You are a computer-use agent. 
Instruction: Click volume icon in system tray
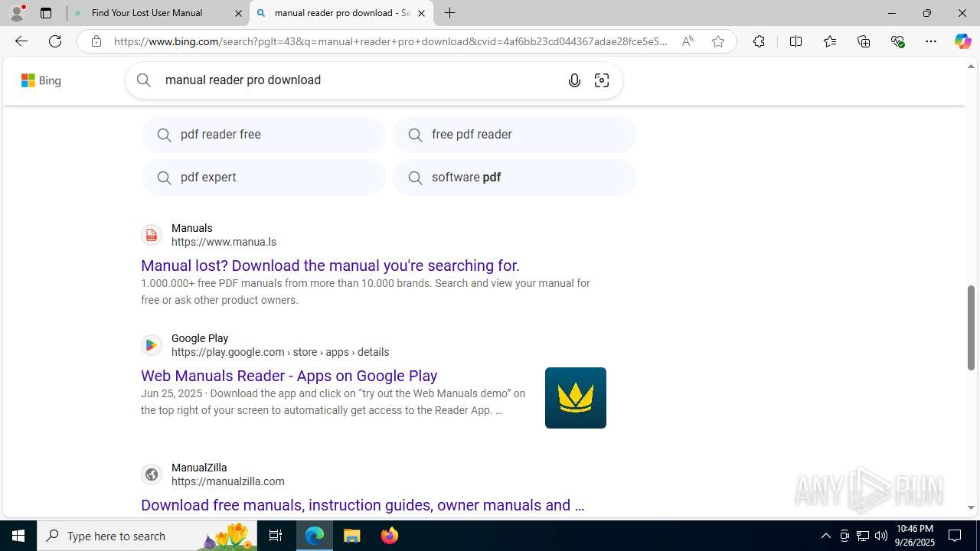[x=881, y=536]
